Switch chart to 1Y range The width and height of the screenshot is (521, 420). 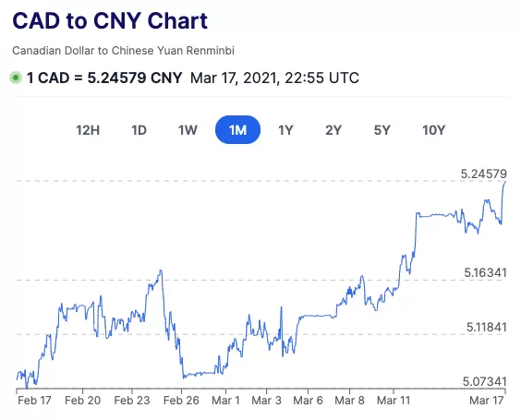(285, 130)
